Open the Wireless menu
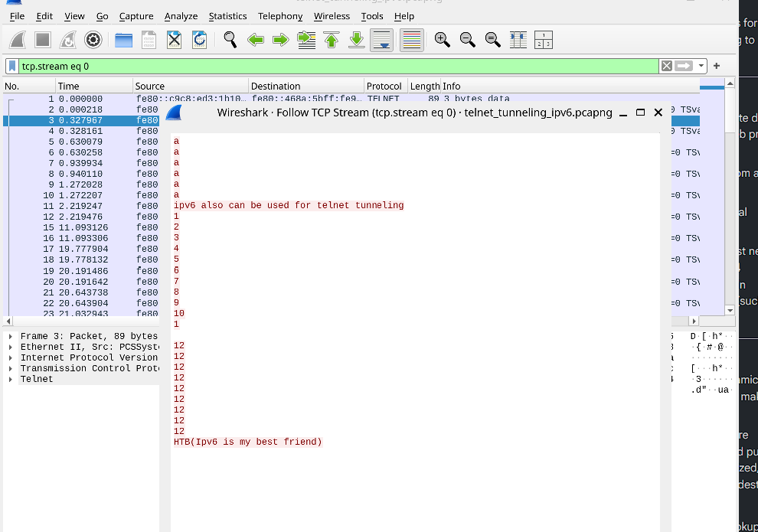The width and height of the screenshot is (758, 532). tap(332, 16)
